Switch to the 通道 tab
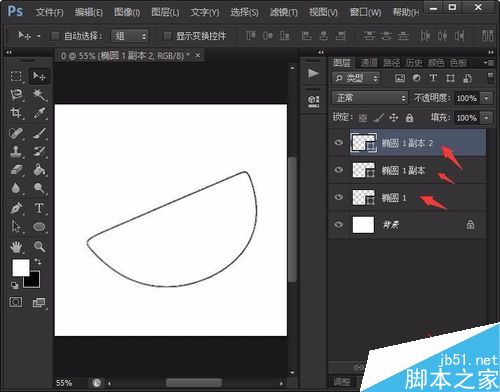The width and height of the screenshot is (500, 392). click(x=369, y=63)
